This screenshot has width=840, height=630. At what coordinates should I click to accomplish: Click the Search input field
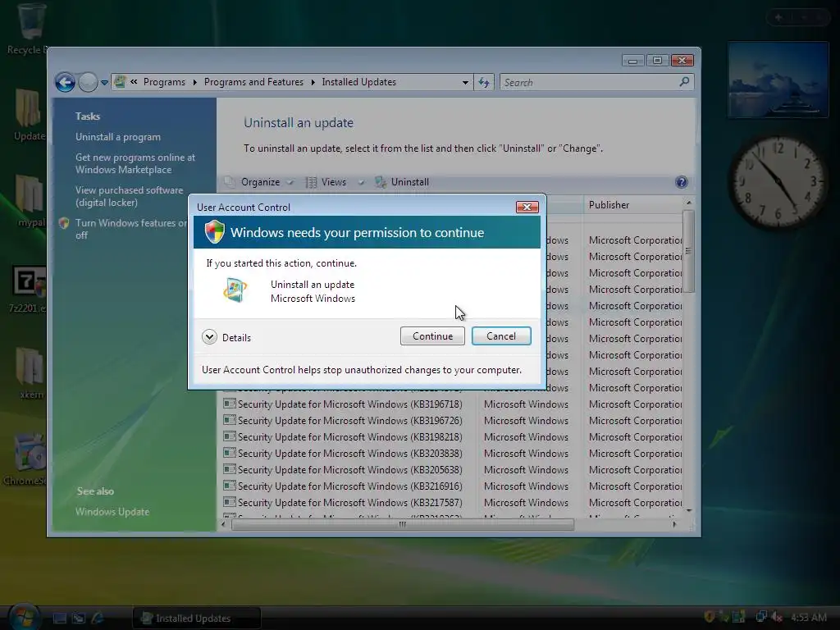[x=588, y=83]
